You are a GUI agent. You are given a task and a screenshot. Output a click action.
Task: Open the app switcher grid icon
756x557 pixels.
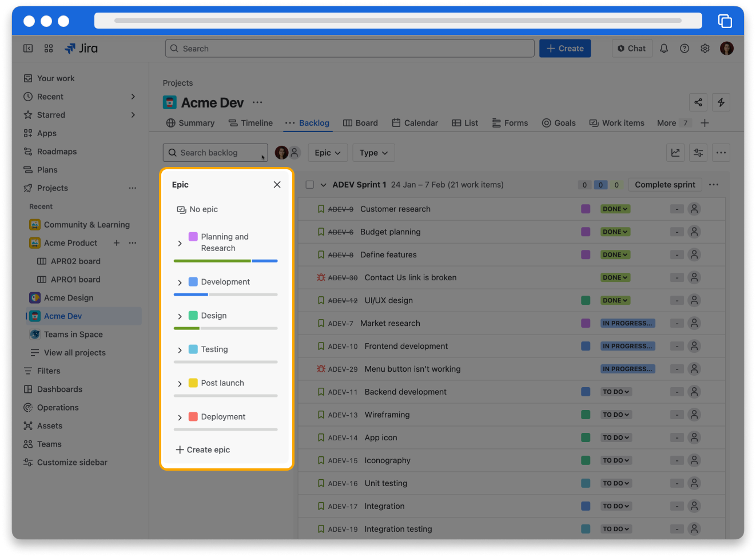point(49,49)
